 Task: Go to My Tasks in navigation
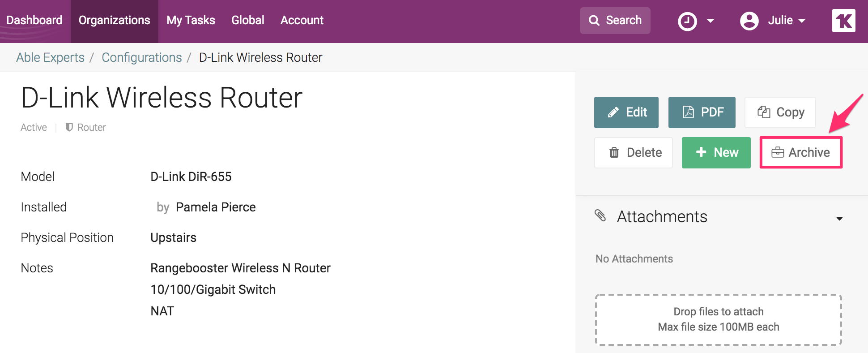pos(191,21)
